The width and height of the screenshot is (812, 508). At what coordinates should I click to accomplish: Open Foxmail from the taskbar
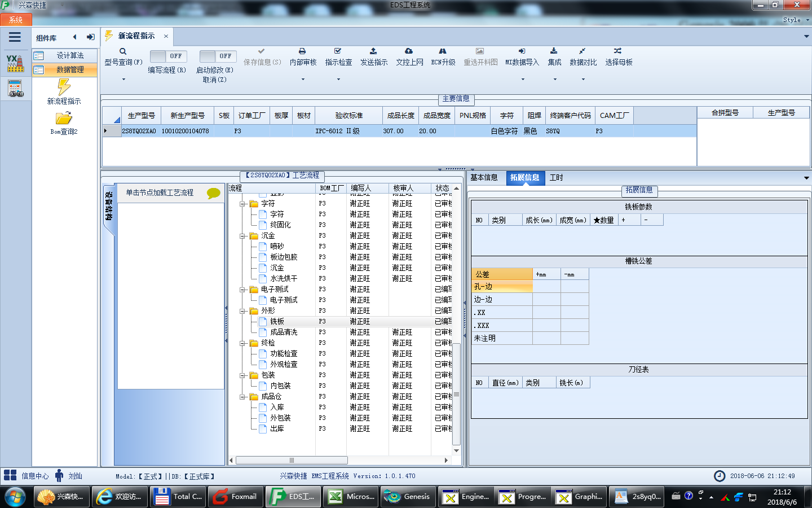(235, 497)
